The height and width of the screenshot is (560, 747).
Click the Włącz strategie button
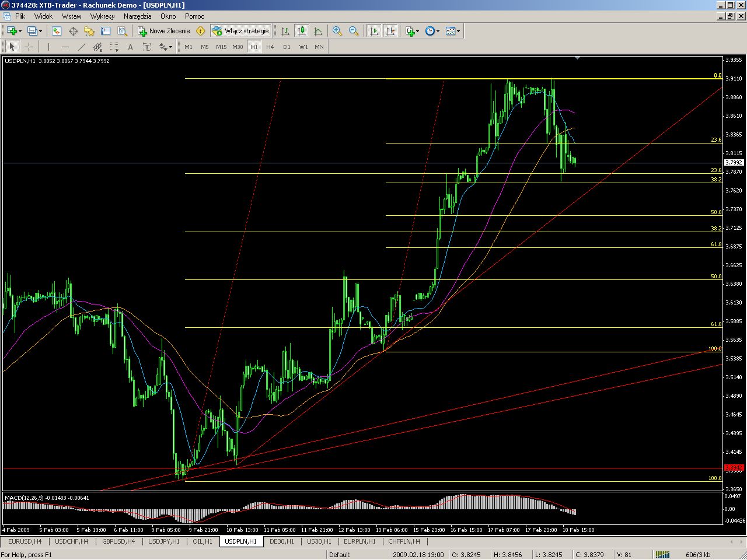point(240,31)
